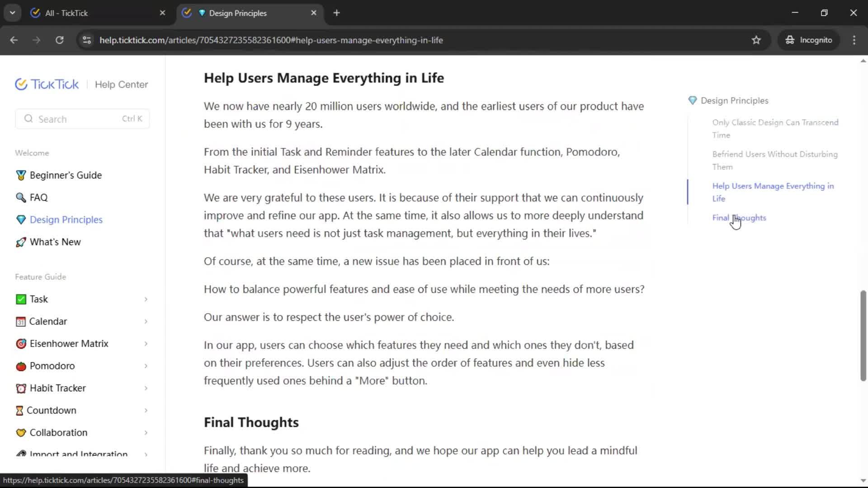Screen dimensions: 868x488
Task: Jump to Final Thoughts in contents
Action: pos(739,218)
